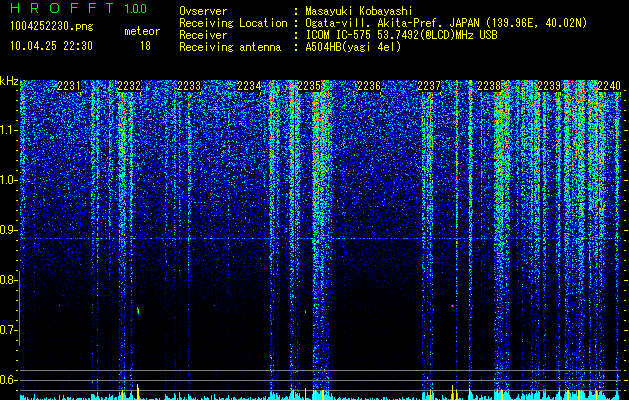
Task: Click the 2234 time marker
Action: [249, 85]
